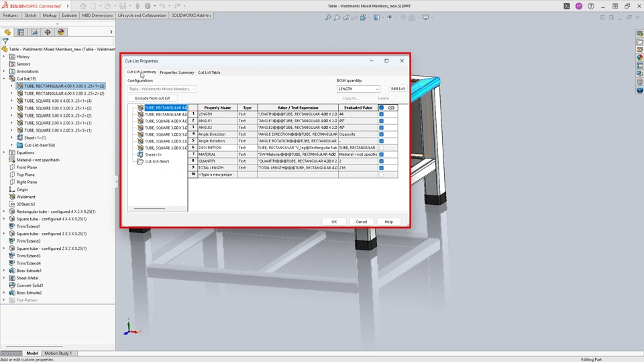Click the Type a new property cell

(x=217, y=175)
